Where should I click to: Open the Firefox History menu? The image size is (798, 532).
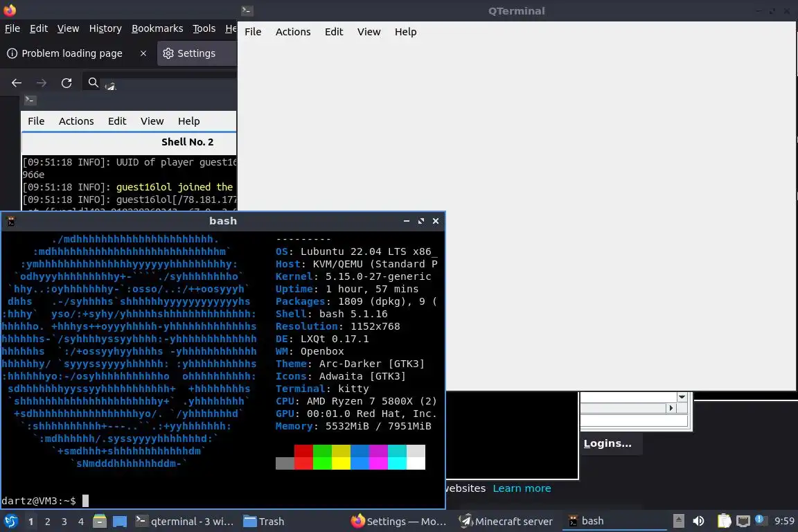coord(105,28)
